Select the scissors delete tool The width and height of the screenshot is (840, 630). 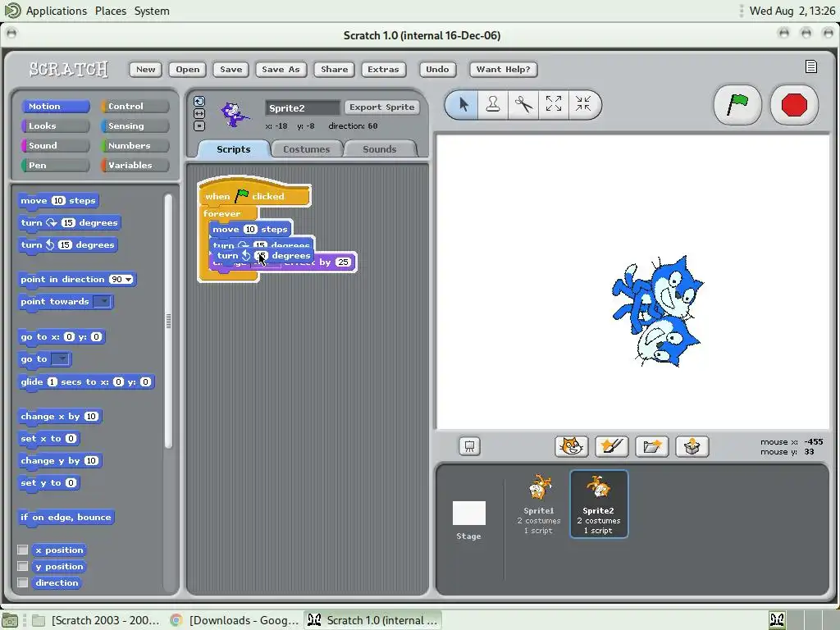pyautogui.click(x=523, y=104)
